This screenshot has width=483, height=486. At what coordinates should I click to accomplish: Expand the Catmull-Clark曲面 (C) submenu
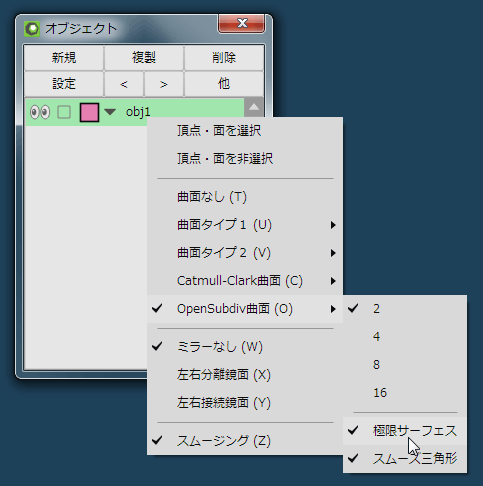pos(245,281)
